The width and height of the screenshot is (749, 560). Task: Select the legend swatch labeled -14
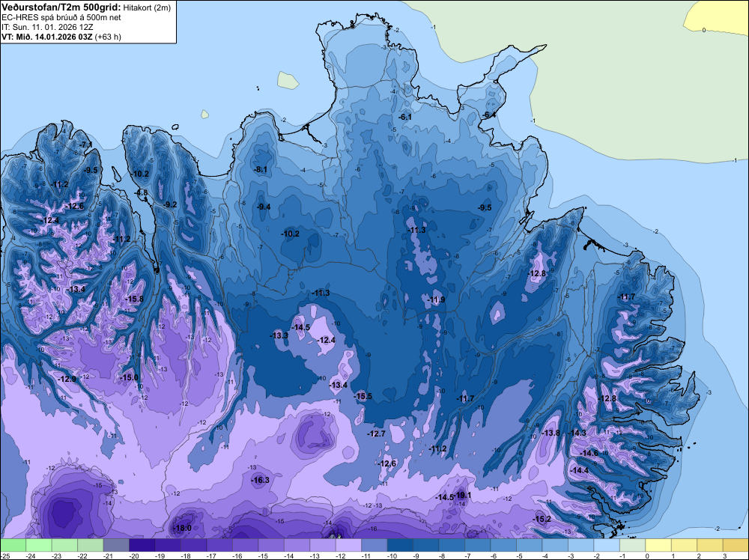point(297,545)
